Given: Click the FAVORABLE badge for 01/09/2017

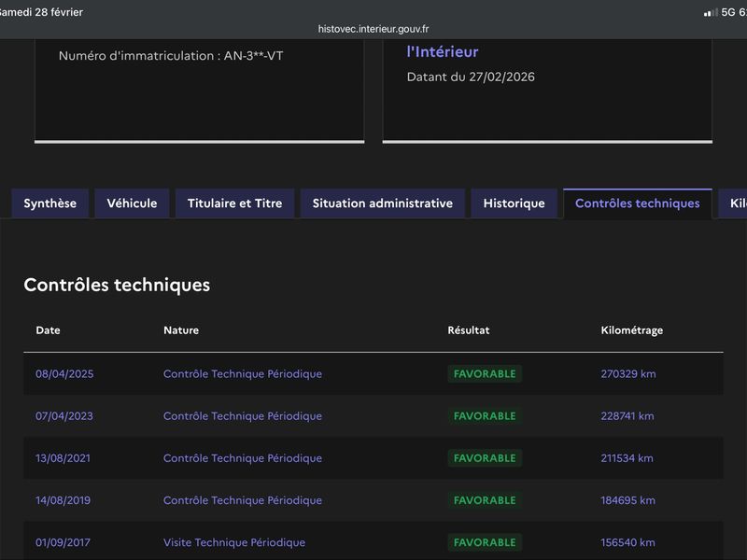Looking at the screenshot, I should [x=484, y=542].
